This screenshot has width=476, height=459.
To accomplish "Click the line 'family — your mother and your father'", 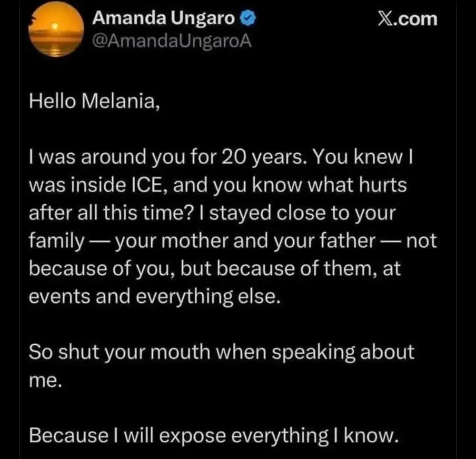I will pyautogui.click(x=232, y=240).
